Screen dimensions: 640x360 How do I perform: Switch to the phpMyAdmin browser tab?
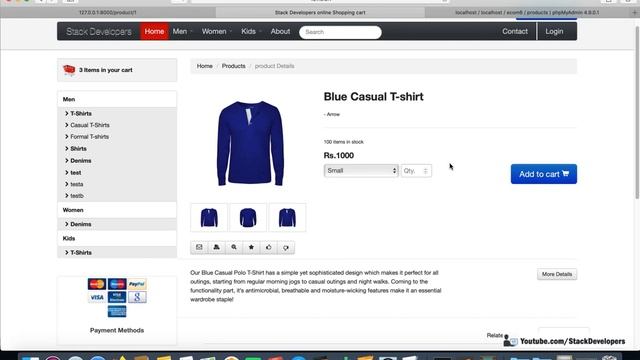527,13
